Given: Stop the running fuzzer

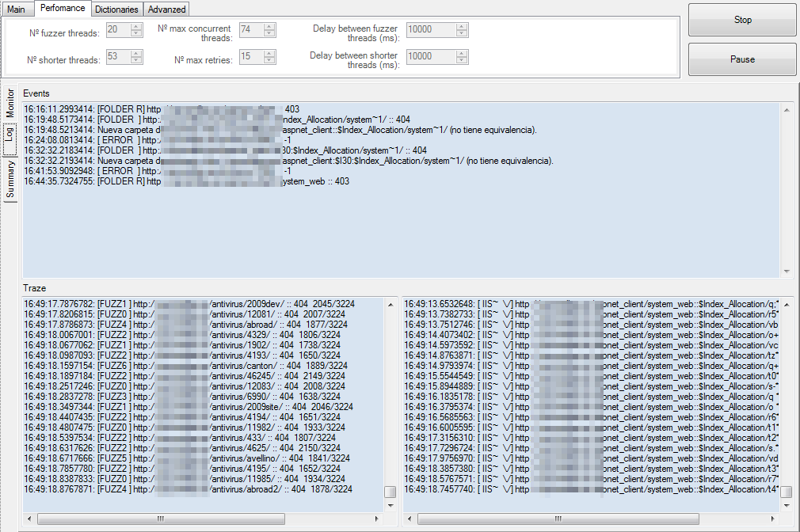Looking at the screenshot, I should 741,21.
